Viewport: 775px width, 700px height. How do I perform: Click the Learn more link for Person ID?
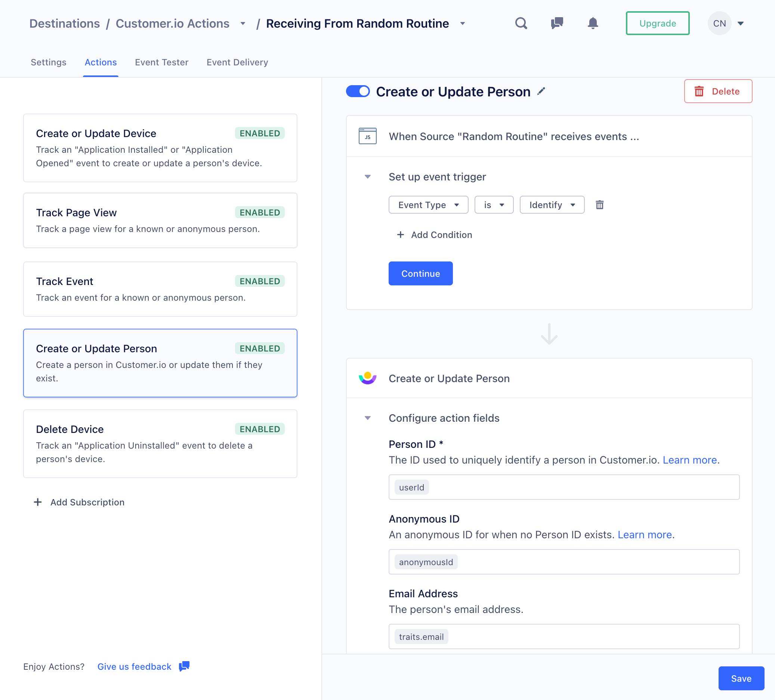click(690, 460)
